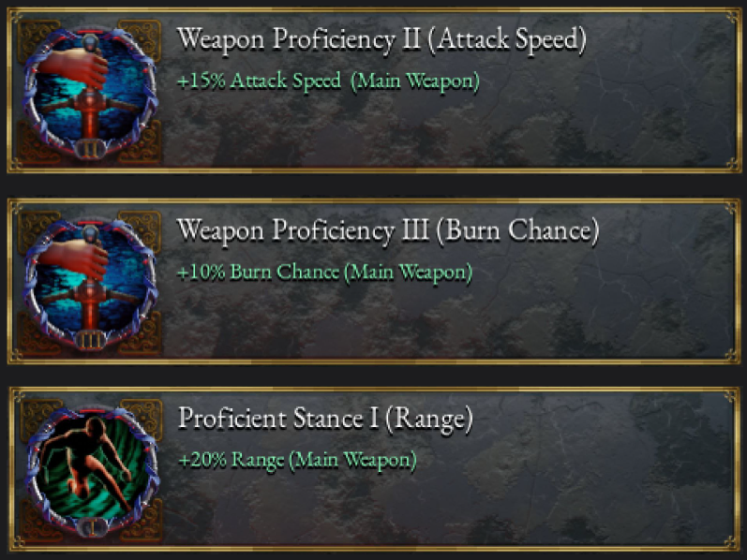Image resolution: width=747 pixels, height=560 pixels.
Task: Select the Weapon Proficiency II (Attack Speed) title
Action: (381, 39)
